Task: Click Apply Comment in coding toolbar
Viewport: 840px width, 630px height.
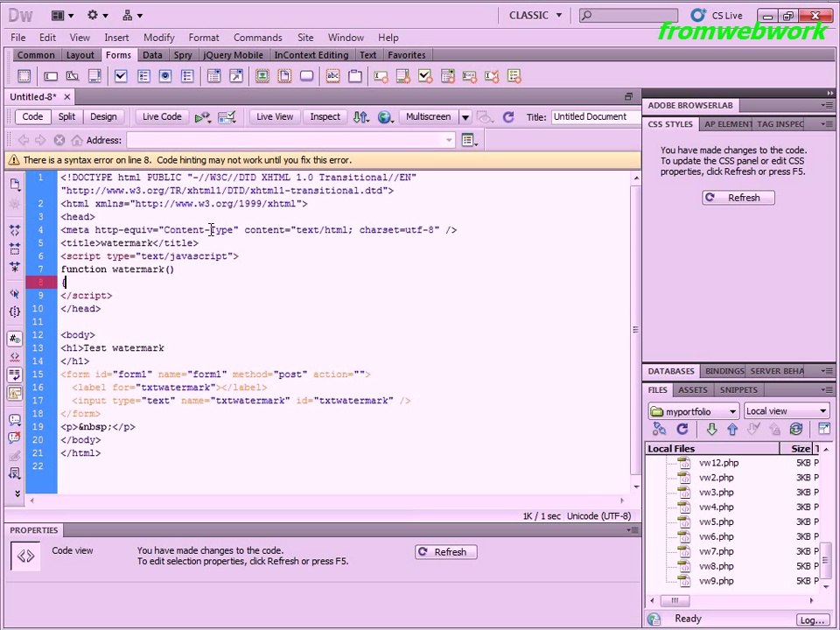Action: pos(15,419)
